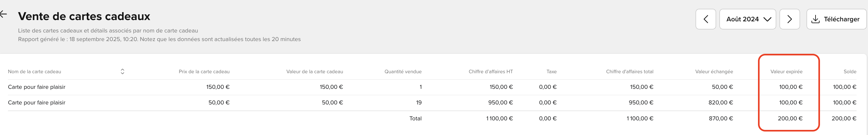Go to next month with right chevron
The width and height of the screenshot is (868, 135).
789,19
